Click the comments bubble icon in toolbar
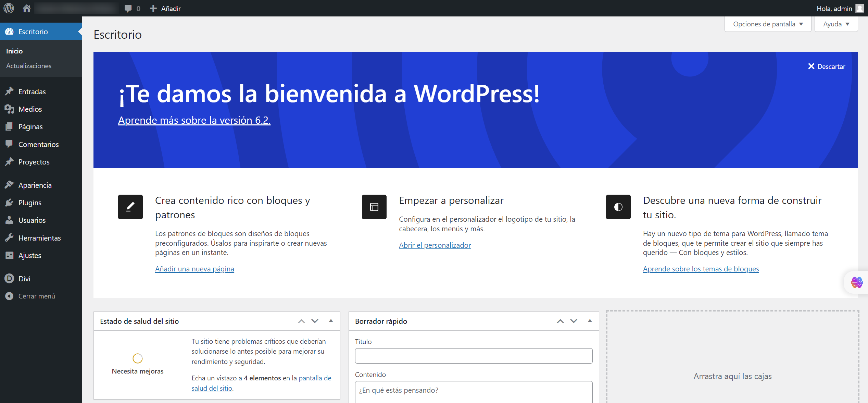The height and width of the screenshot is (403, 868). pyautogui.click(x=128, y=9)
